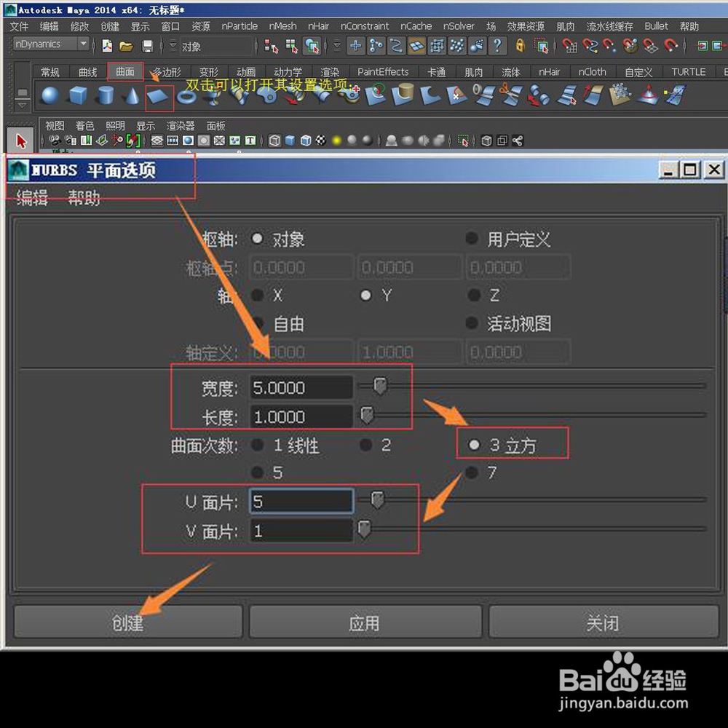
Task: Switch to the PaintEffects shelf tab
Action: coord(383,72)
